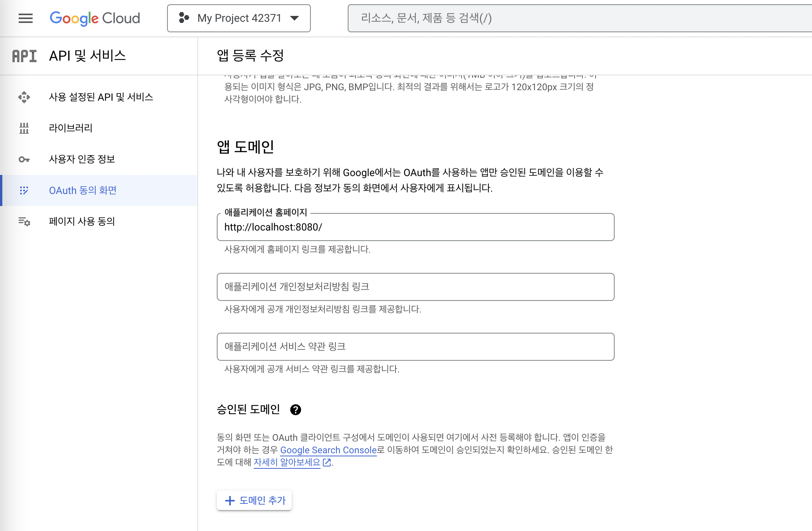
Task: Click the OAuth 동의 화면 dotted icon
Action: (x=24, y=190)
